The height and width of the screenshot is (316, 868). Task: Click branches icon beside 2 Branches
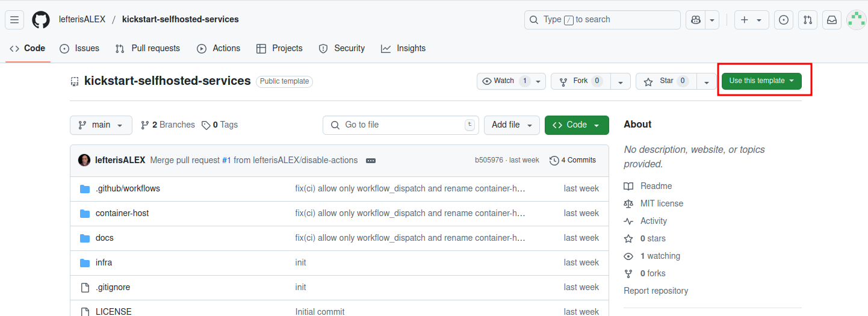point(144,125)
